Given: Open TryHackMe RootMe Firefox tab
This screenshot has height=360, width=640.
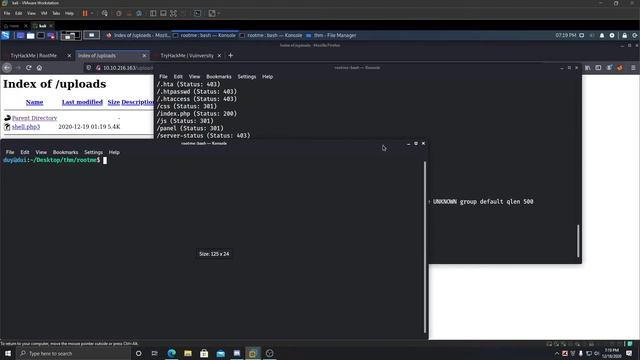Looking at the screenshot, I should pyautogui.click(x=36, y=56).
